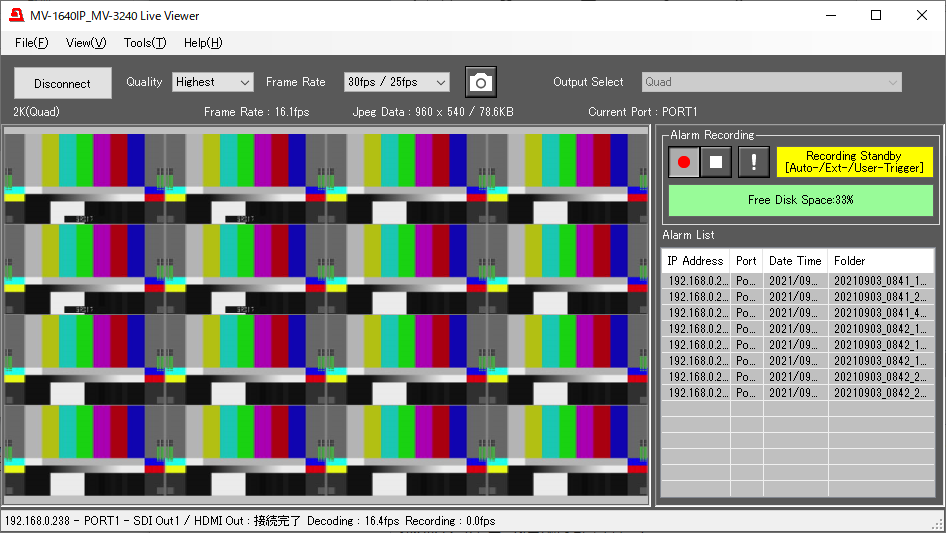
Task: Start alarm recording with red record button
Action: (684, 162)
